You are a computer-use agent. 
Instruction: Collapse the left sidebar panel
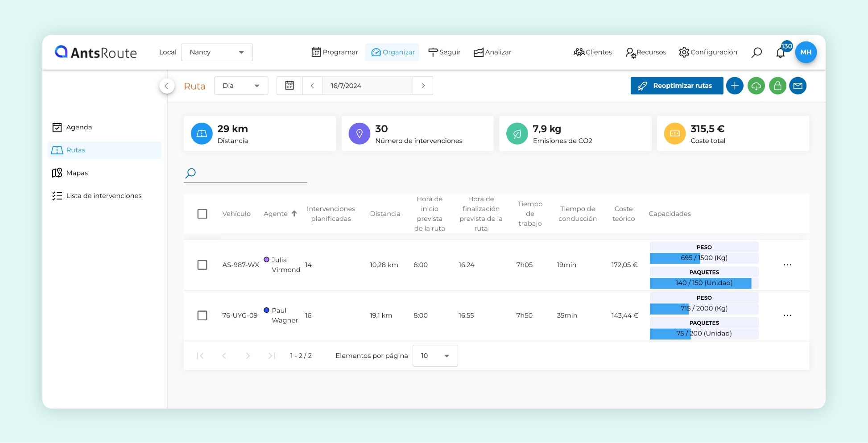(166, 86)
